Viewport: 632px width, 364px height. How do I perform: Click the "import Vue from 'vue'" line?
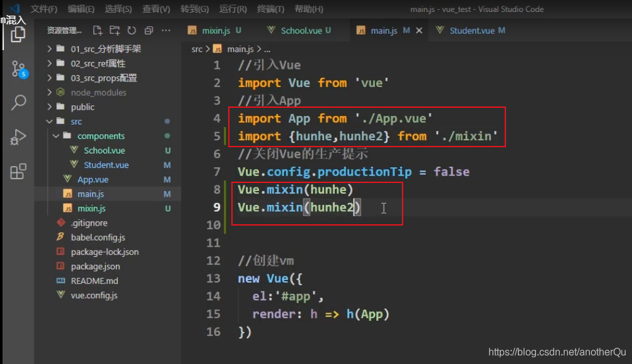tap(313, 83)
